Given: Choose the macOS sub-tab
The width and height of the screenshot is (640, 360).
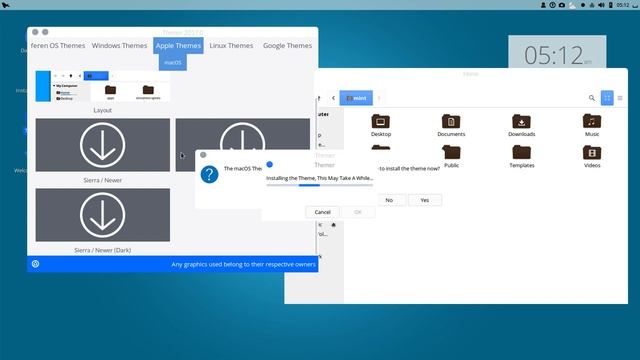Looking at the screenshot, I should [173, 62].
